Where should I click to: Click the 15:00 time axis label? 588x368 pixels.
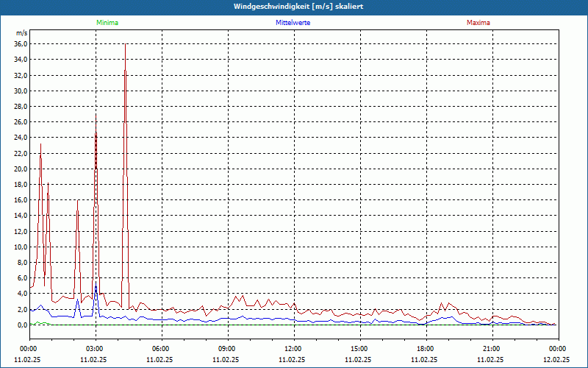pos(360,349)
